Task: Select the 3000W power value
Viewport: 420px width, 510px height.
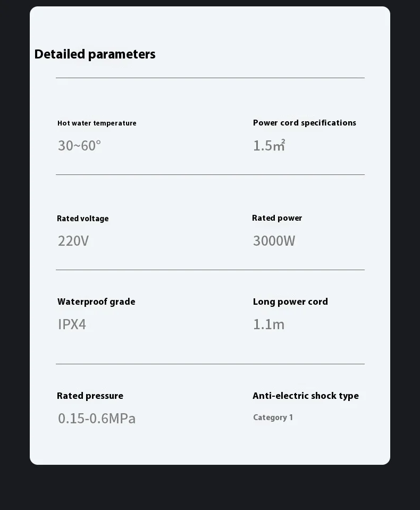Action: coord(274,241)
